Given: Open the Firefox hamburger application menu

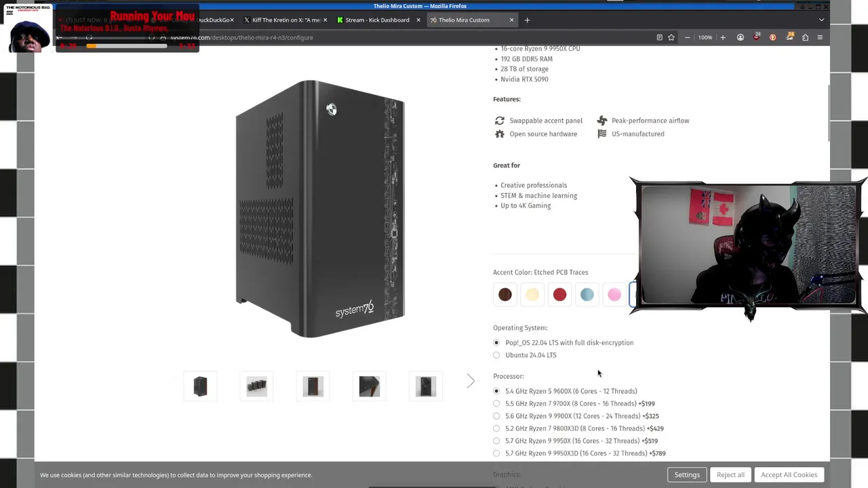Looking at the screenshot, I should click(x=820, y=37).
